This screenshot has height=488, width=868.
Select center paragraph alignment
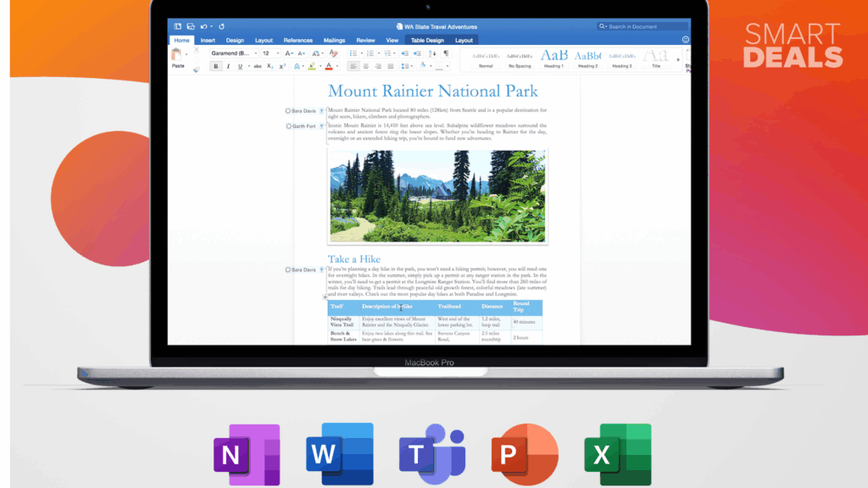point(365,66)
